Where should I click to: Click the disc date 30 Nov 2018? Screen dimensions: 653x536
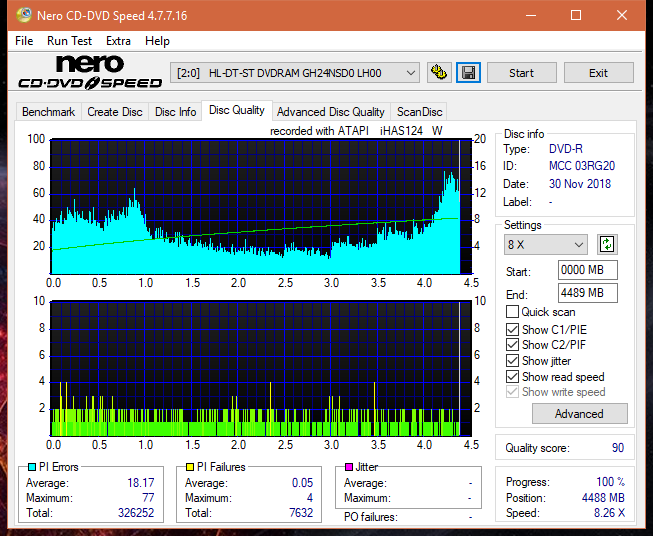[580, 184]
